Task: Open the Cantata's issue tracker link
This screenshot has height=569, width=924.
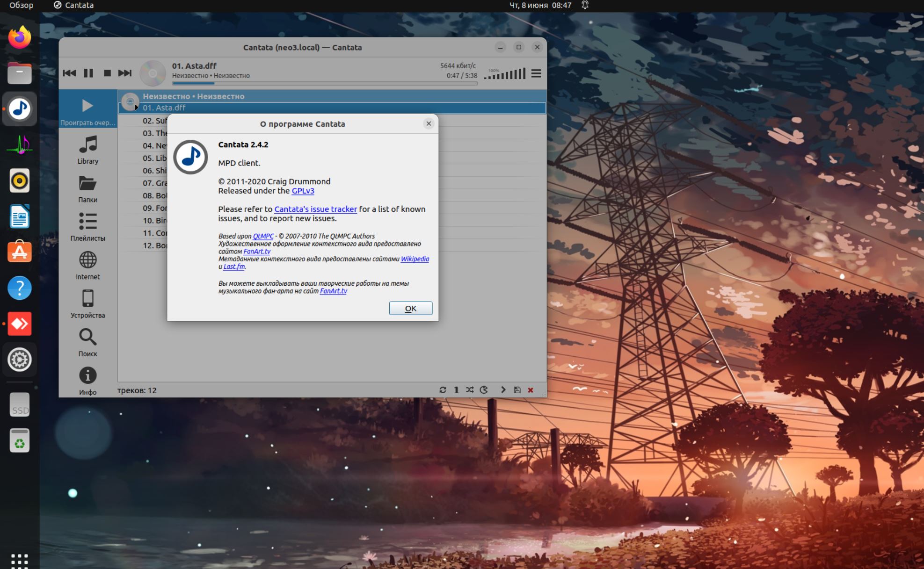Action: pos(315,209)
